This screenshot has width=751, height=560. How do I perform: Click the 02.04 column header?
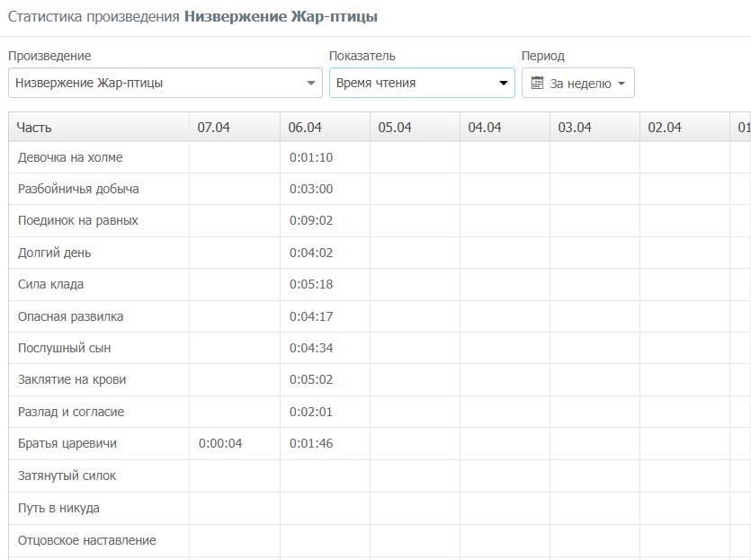pos(665,128)
